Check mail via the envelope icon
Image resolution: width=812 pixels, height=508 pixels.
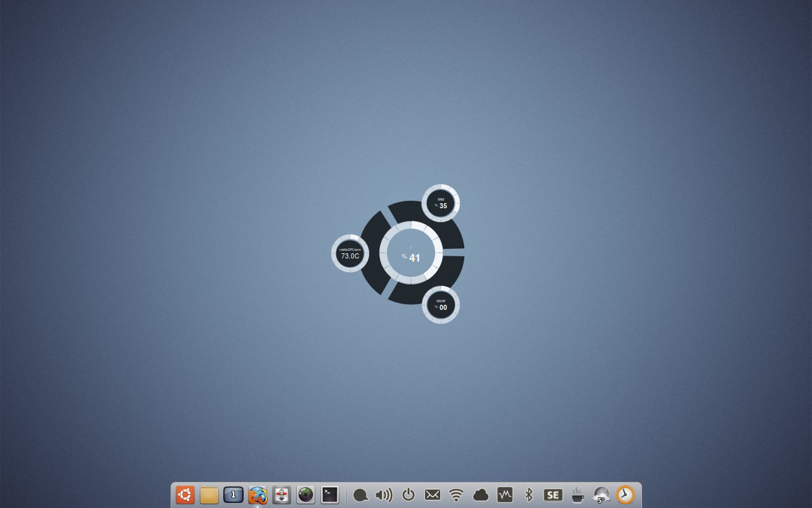pos(433,495)
